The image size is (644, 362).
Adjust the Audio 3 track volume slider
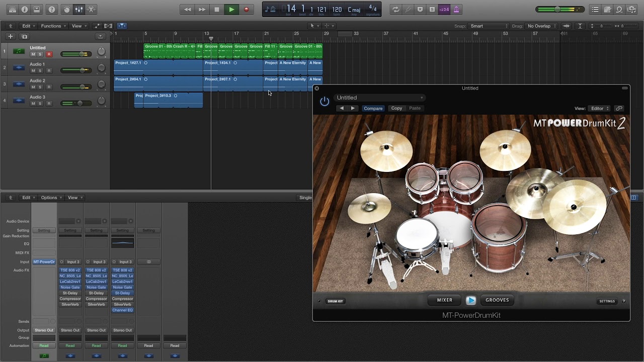click(75, 104)
